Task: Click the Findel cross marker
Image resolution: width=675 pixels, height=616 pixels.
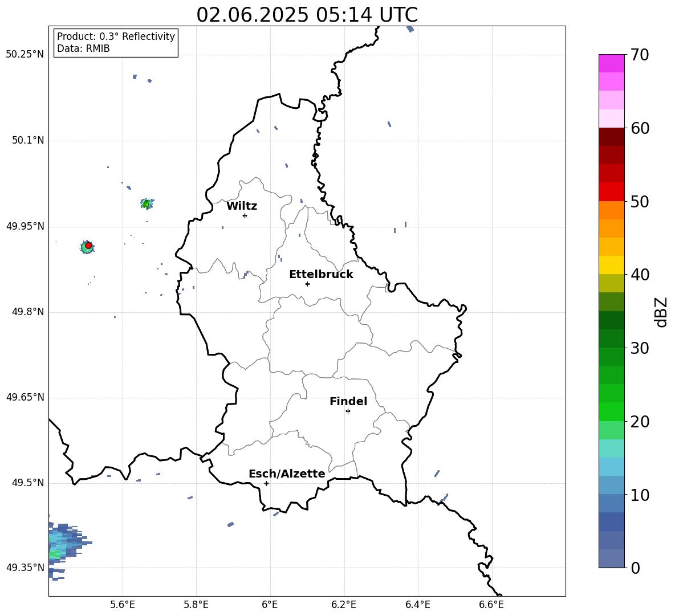Action: 348,411
